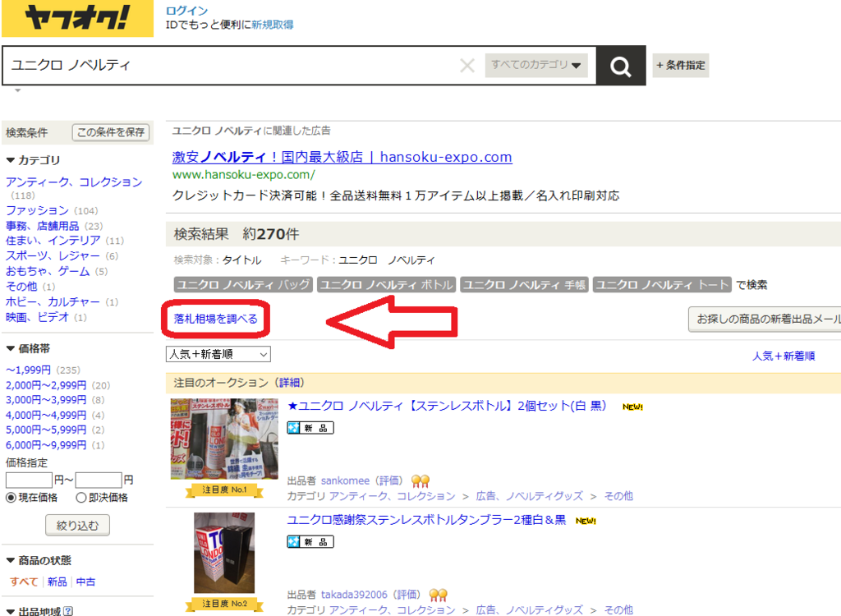The image size is (841, 616).
Task: Click the この条件を保存 button
Action: [x=111, y=132]
